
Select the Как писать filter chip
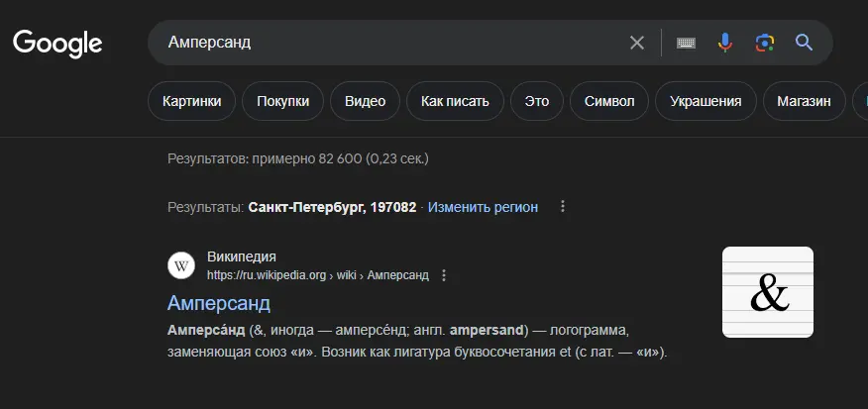(x=455, y=101)
